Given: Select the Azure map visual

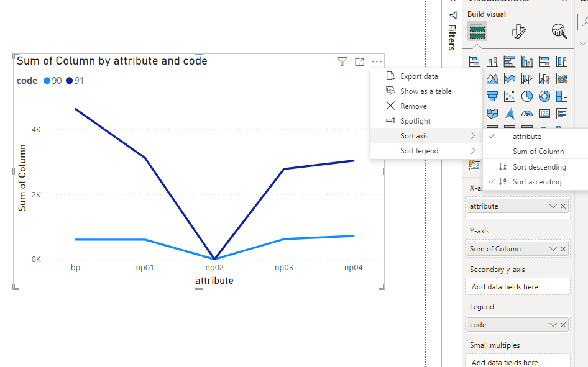Looking at the screenshot, I should (509, 114).
